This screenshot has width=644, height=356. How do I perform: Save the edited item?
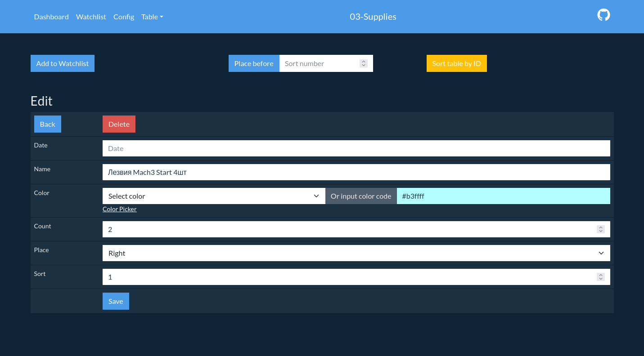click(116, 301)
